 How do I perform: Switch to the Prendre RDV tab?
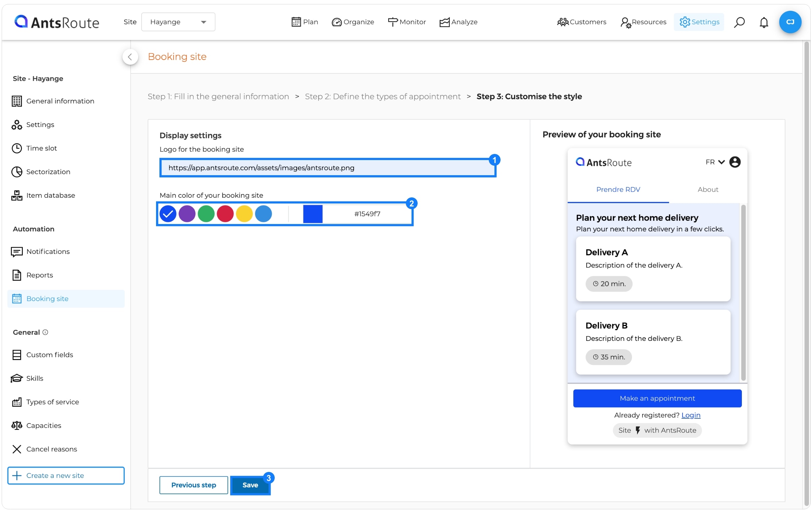[618, 190]
